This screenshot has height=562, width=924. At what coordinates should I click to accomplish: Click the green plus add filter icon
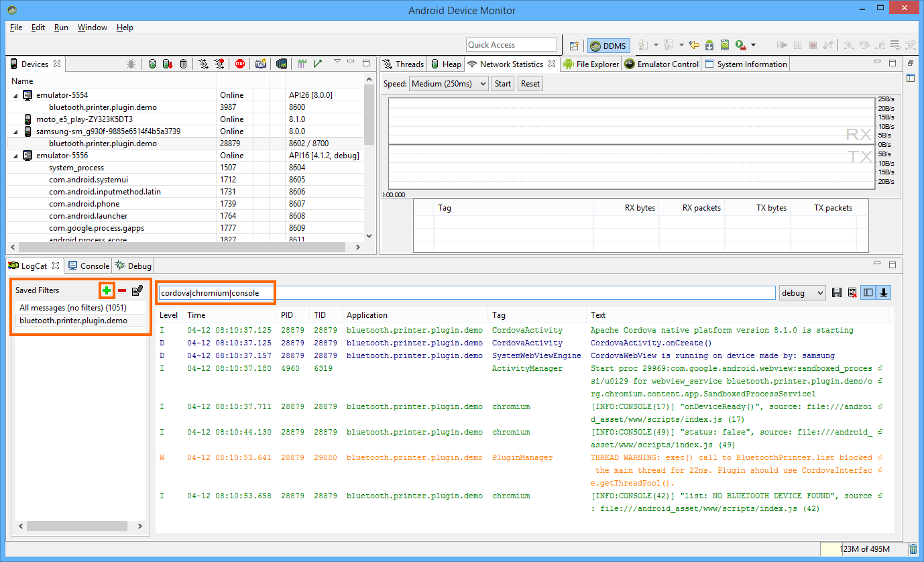click(107, 290)
